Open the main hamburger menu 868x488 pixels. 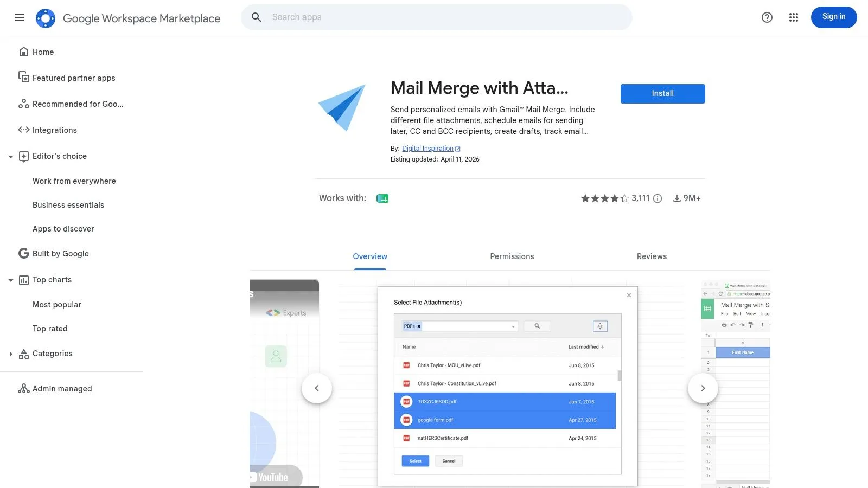tap(20, 17)
